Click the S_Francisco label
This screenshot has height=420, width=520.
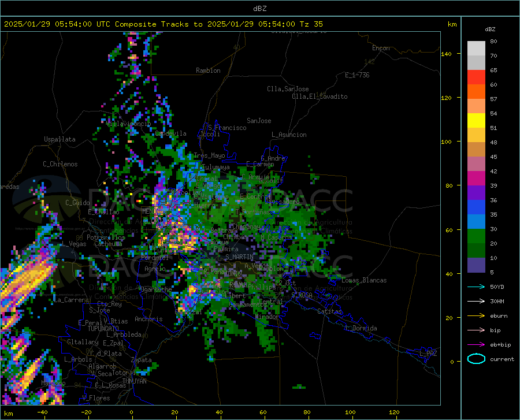tap(227, 128)
